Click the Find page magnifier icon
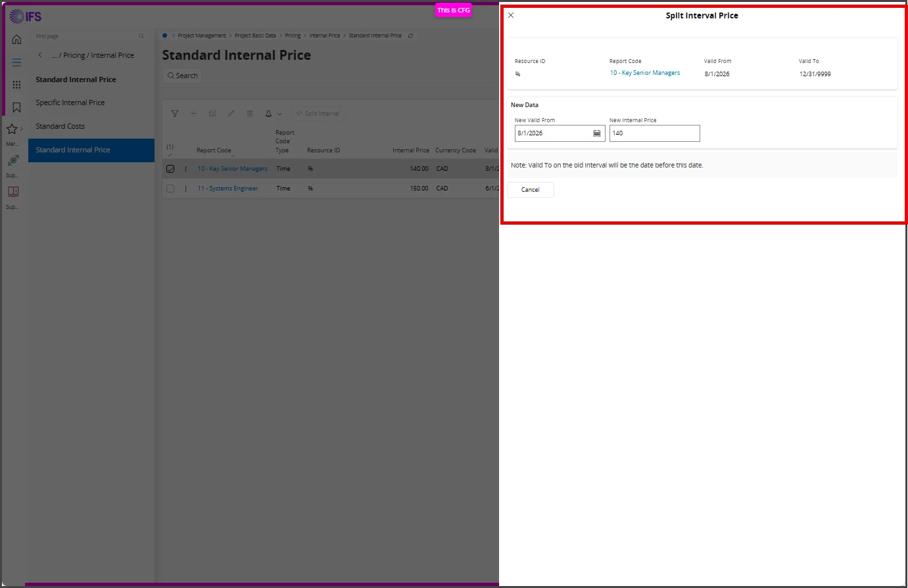Viewport: 908px width, 588px height. point(141,36)
